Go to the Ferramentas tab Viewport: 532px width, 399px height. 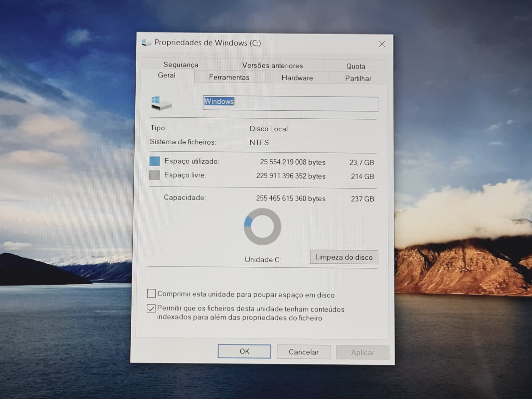[229, 77]
